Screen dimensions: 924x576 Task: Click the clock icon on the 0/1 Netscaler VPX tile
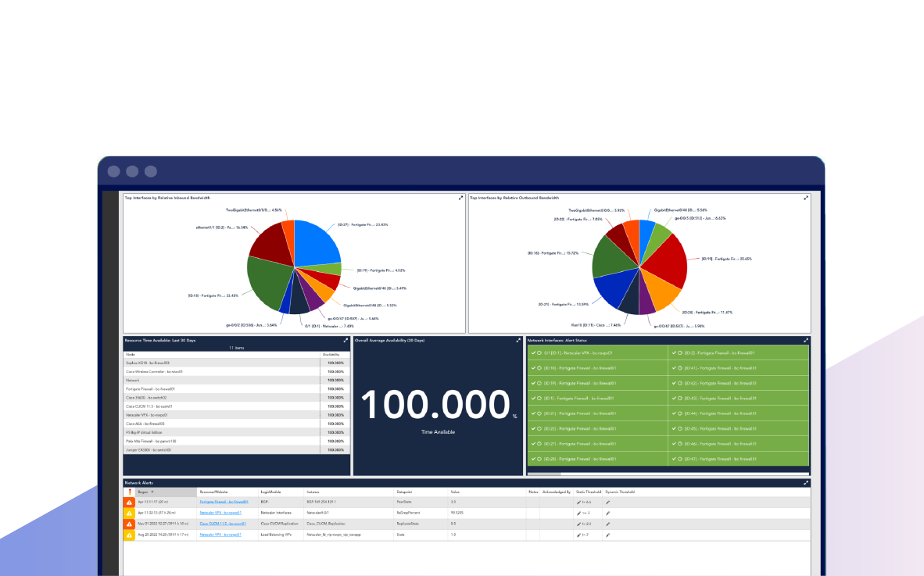coord(538,353)
